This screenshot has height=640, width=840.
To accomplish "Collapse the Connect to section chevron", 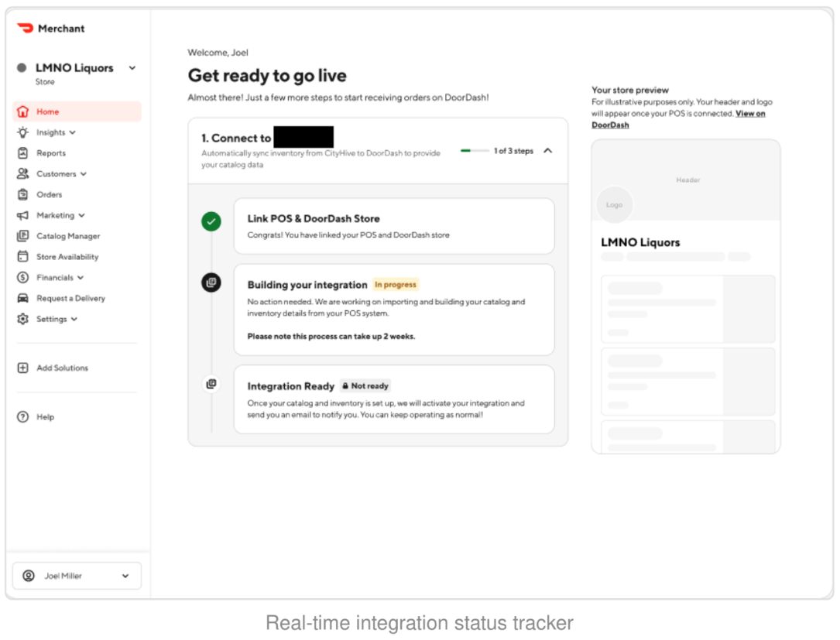I will 547,151.
